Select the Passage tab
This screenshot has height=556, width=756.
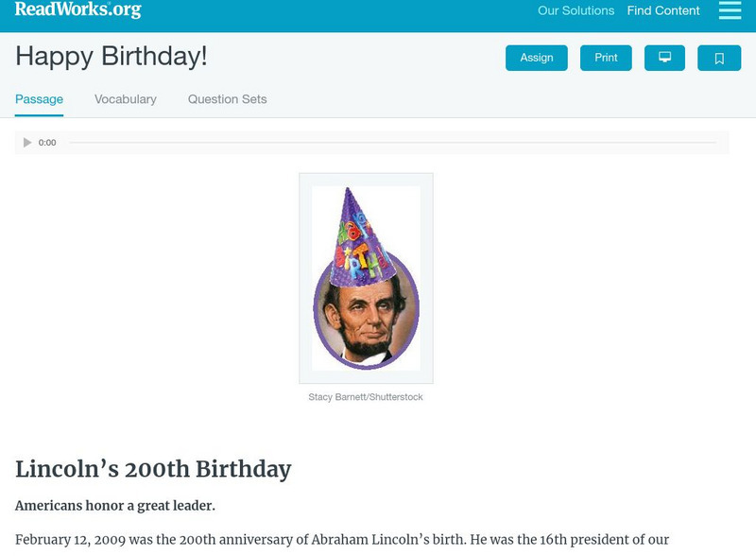coord(39,99)
